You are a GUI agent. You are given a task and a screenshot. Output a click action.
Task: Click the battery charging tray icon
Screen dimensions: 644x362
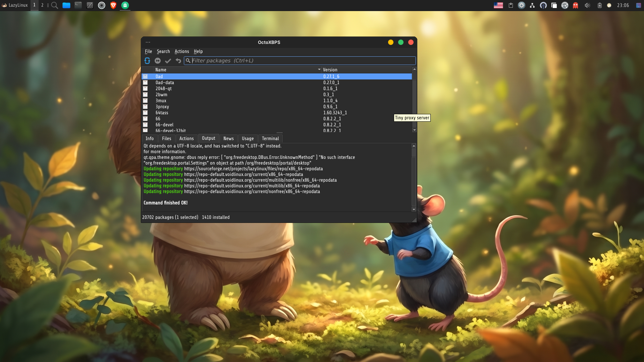(x=600, y=5)
